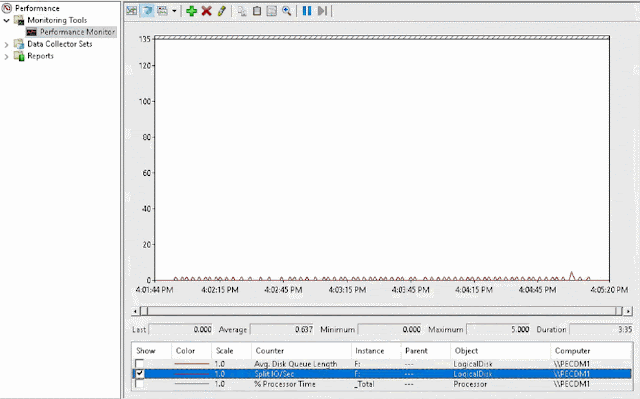Click the time range slider right arrow
Image resolution: width=640 pixels, height=399 pixels.
point(628,311)
